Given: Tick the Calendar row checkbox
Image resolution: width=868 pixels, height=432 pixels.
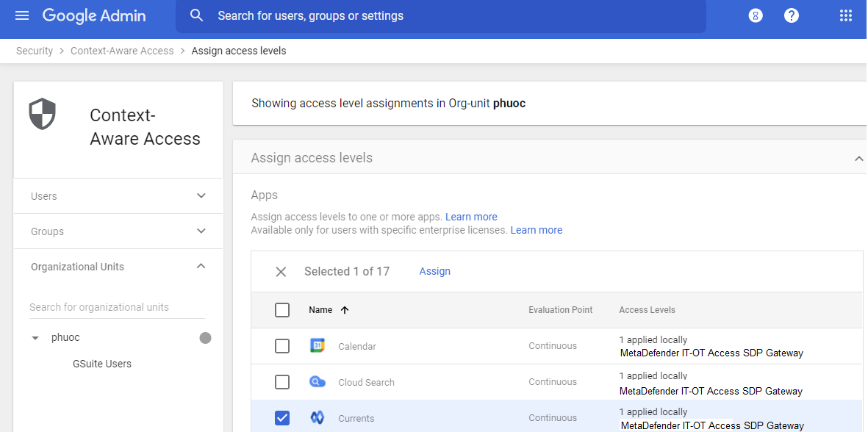Looking at the screenshot, I should pos(282,346).
